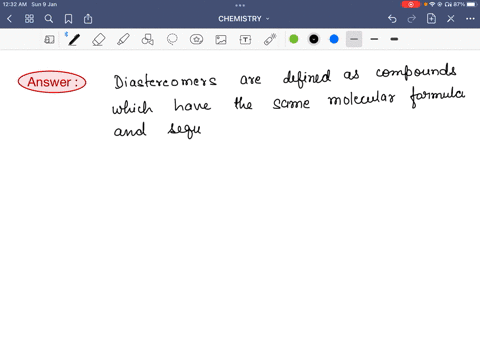Image resolution: width=480 pixels, height=360 pixels.
Task: Select the thinnest stroke width
Action: click(354, 39)
